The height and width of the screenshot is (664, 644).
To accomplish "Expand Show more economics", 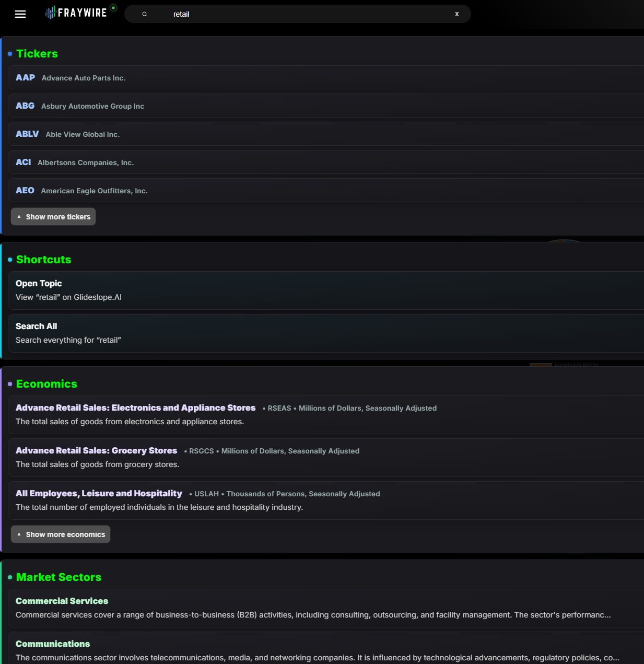I will pyautogui.click(x=61, y=534).
